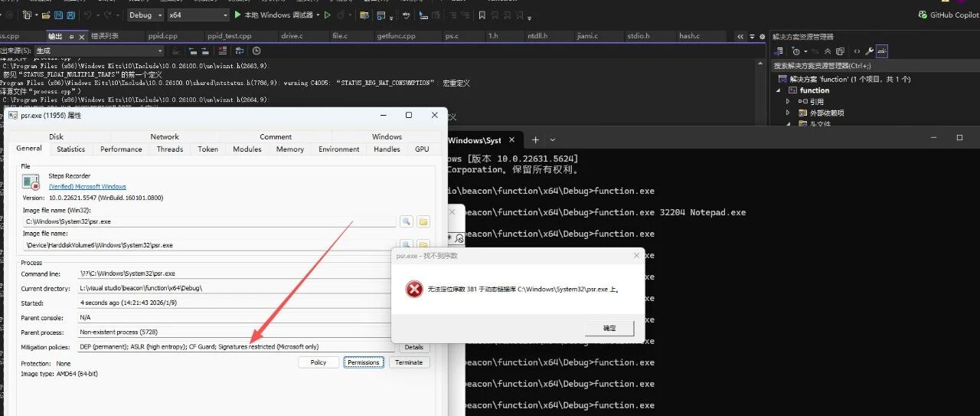Switch to the Statistics tab
980x416 pixels.
71,149
